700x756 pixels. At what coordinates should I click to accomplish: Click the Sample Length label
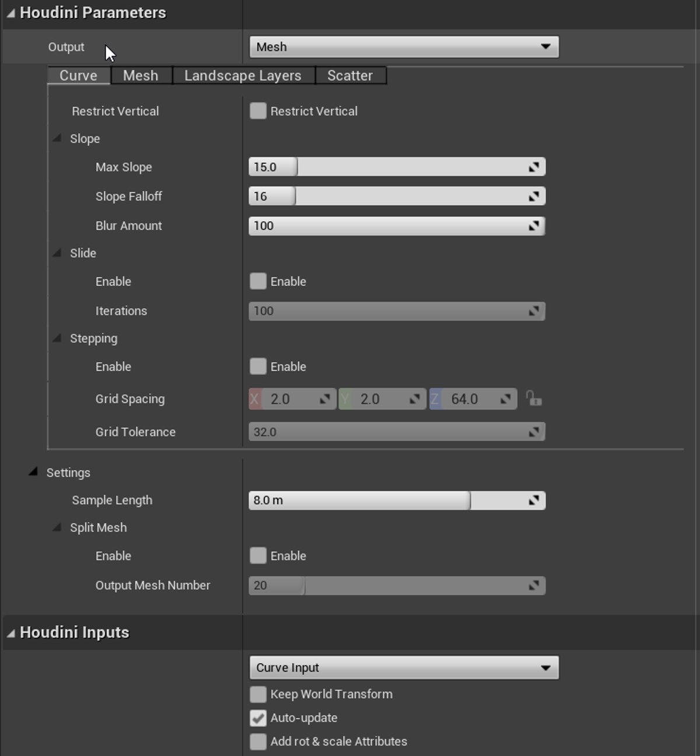[112, 500]
